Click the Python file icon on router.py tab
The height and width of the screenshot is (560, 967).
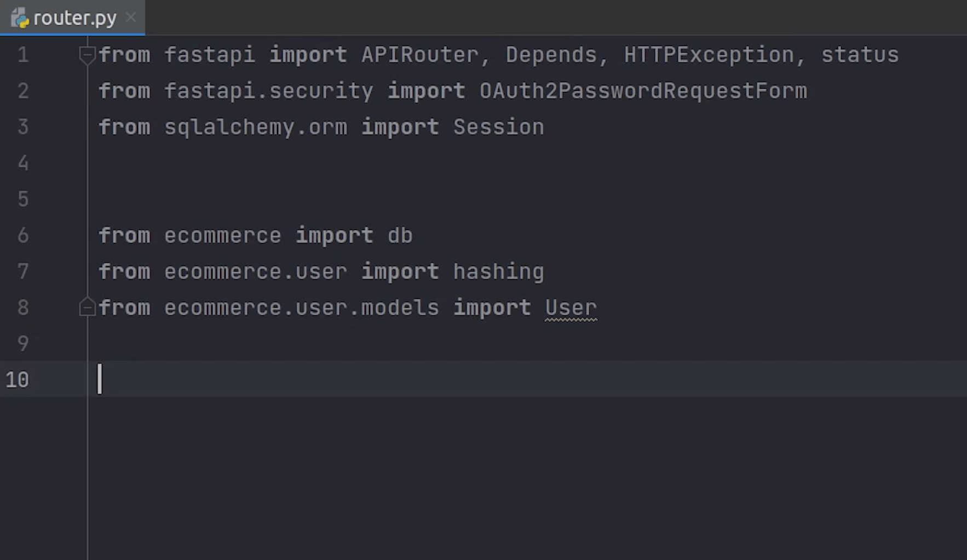tap(20, 18)
